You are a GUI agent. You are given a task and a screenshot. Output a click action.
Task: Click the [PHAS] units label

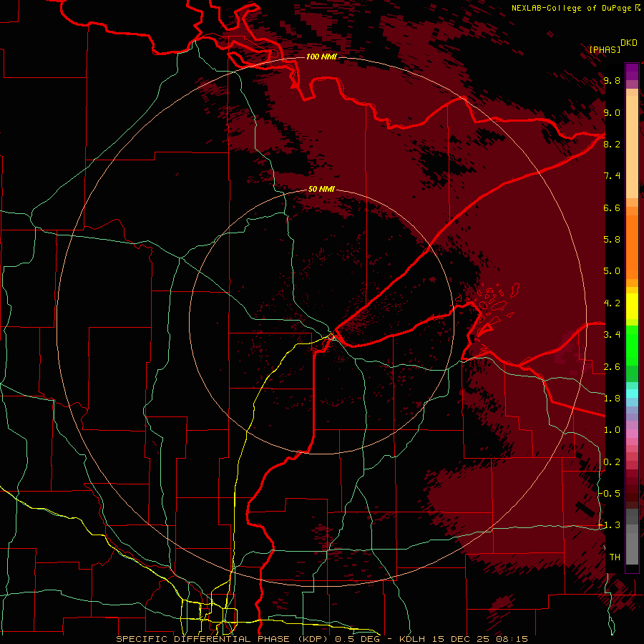pyautogui.click(x=605, y=49)
